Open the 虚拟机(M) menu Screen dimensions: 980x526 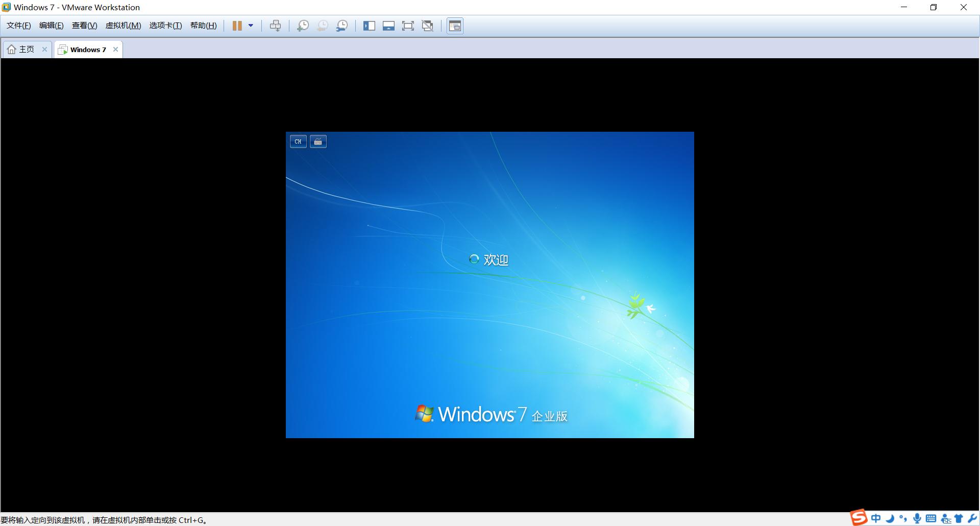click(124, 26)
